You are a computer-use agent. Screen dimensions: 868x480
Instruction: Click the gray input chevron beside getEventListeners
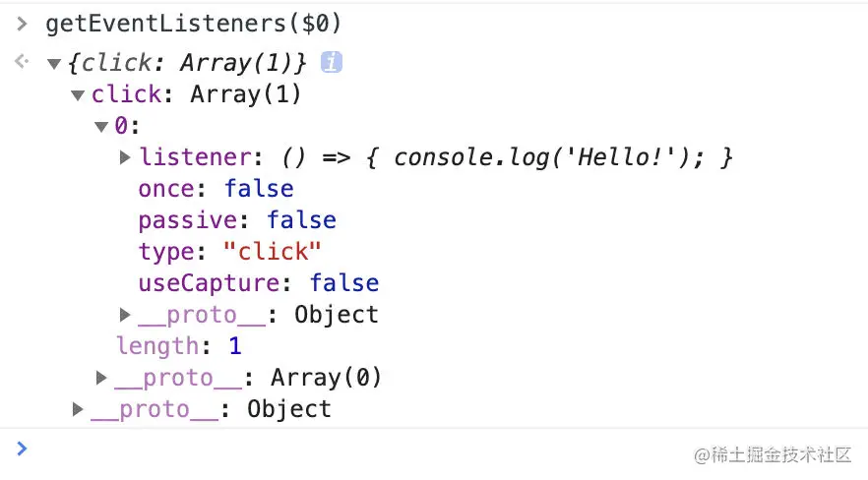click(x=22, y=24)
